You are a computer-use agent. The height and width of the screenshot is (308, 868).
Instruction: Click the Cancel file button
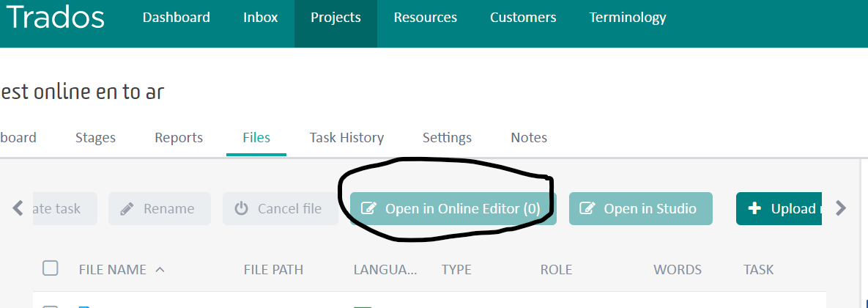pos(280,209)
